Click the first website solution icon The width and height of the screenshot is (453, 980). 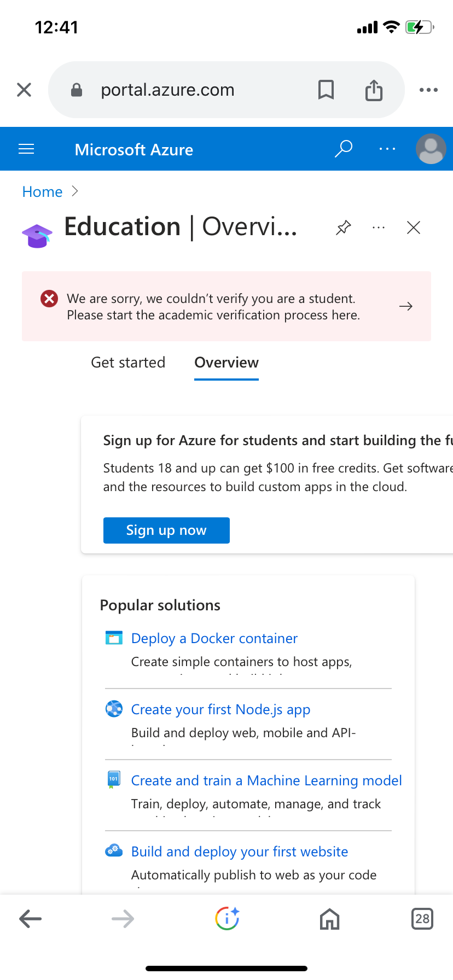pos(114,851)
